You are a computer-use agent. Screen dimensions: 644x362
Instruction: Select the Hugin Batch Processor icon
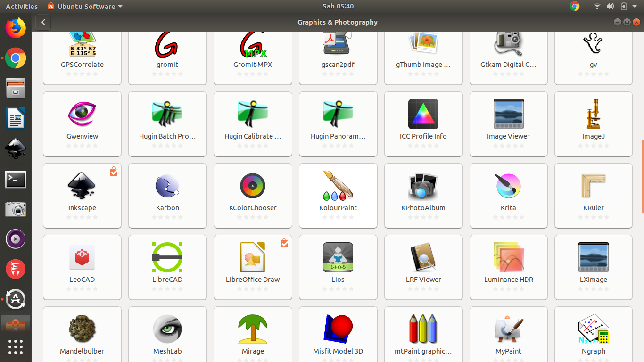[x=167, y=114]
